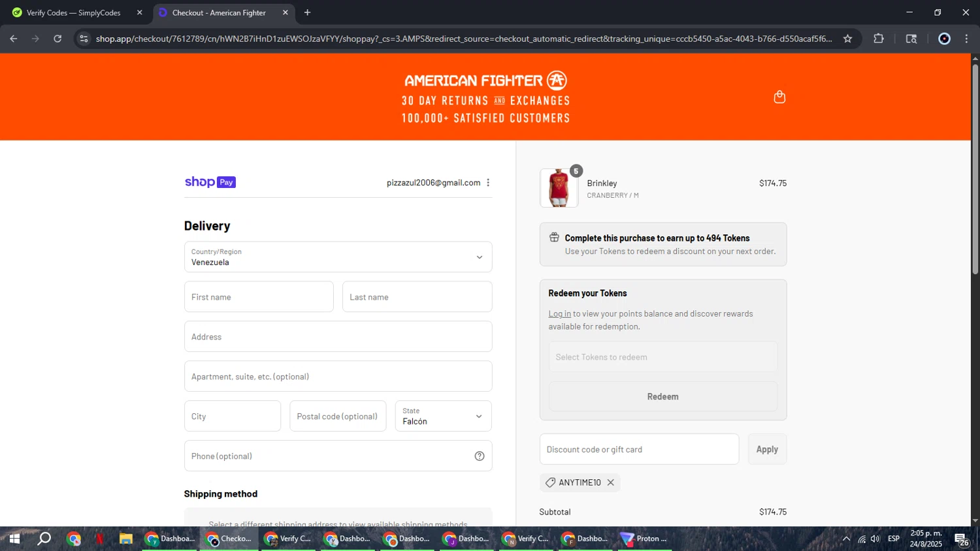Reload the checkout page
This screenshot has height=551, width=980.
[x=57, y=39]
